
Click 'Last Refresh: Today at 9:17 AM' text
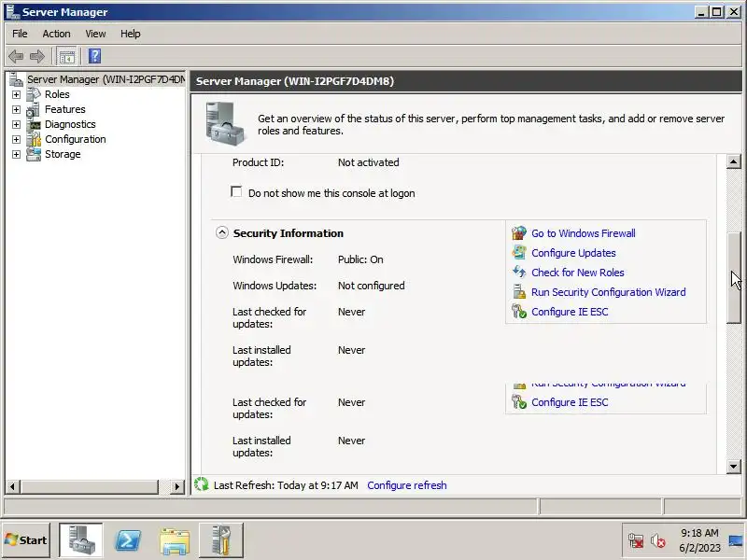coord(286,485)
